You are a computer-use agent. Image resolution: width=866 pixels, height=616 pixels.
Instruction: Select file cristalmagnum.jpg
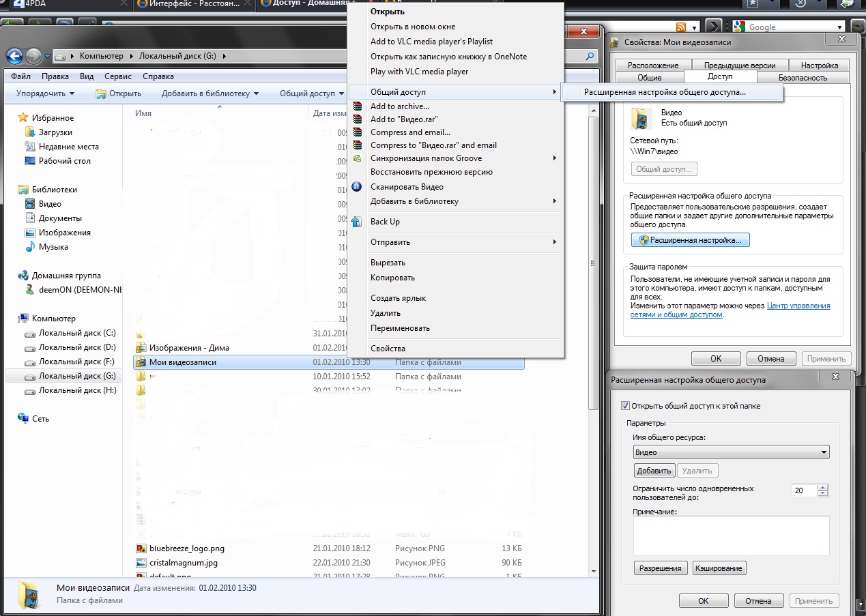click(x=184, y=563)
